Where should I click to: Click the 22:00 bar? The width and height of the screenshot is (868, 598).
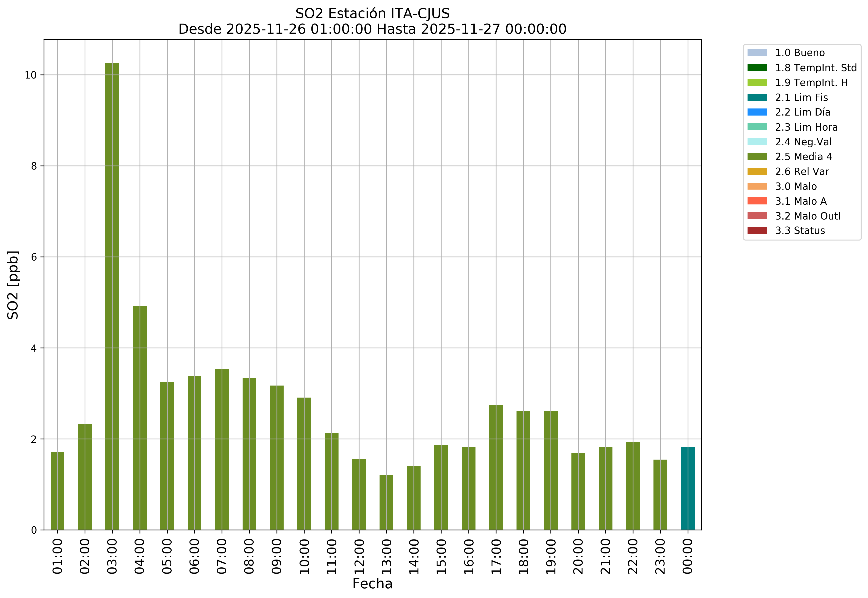(633, 486)
